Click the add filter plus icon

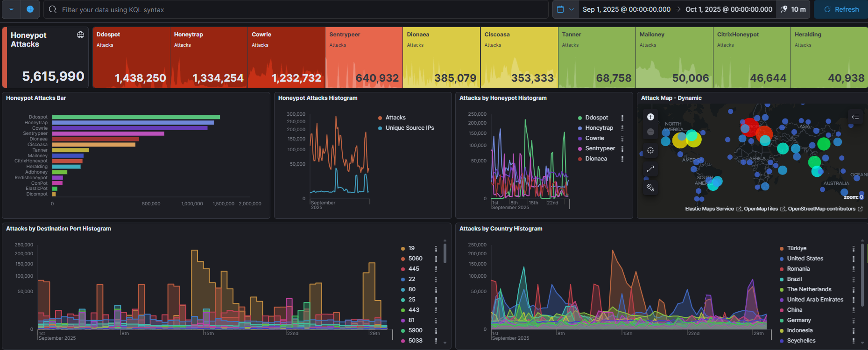coord(30,9)
